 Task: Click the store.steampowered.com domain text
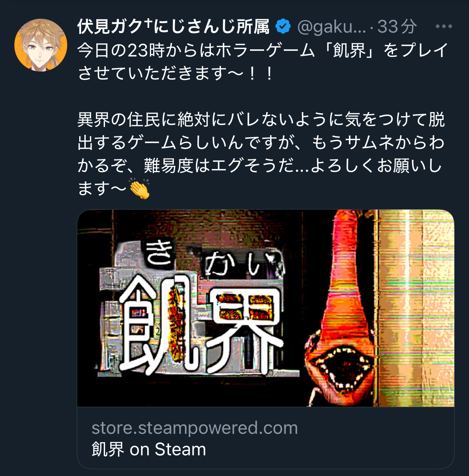pyautogui.click(x=195, y=428)
